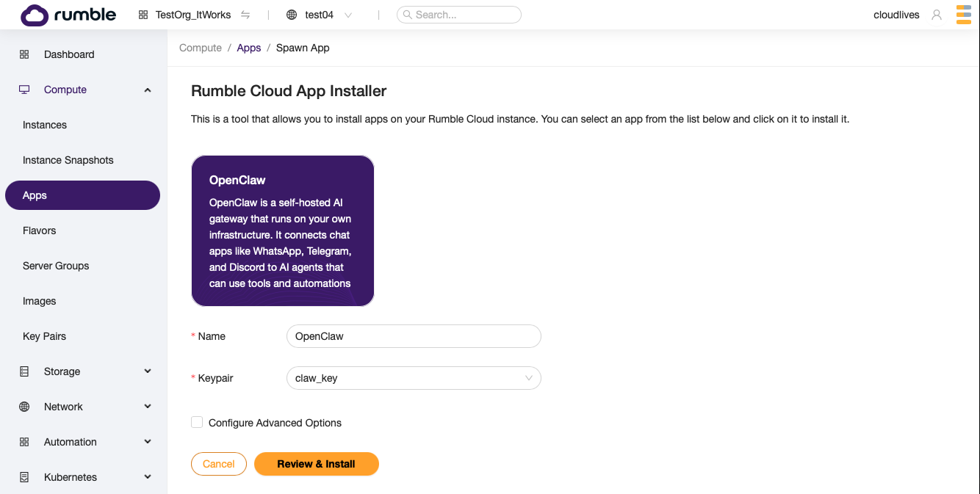The width and height of the screenshot is (980, 494).
Task: Click the Review & Install button
Action: coord(317,464)
